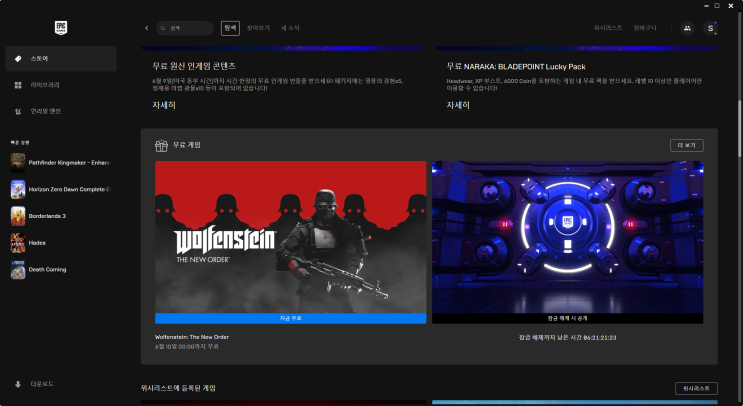
Task: Click the magnifier icon in search box
Action: pyautogui.click(x=163, y=28)
